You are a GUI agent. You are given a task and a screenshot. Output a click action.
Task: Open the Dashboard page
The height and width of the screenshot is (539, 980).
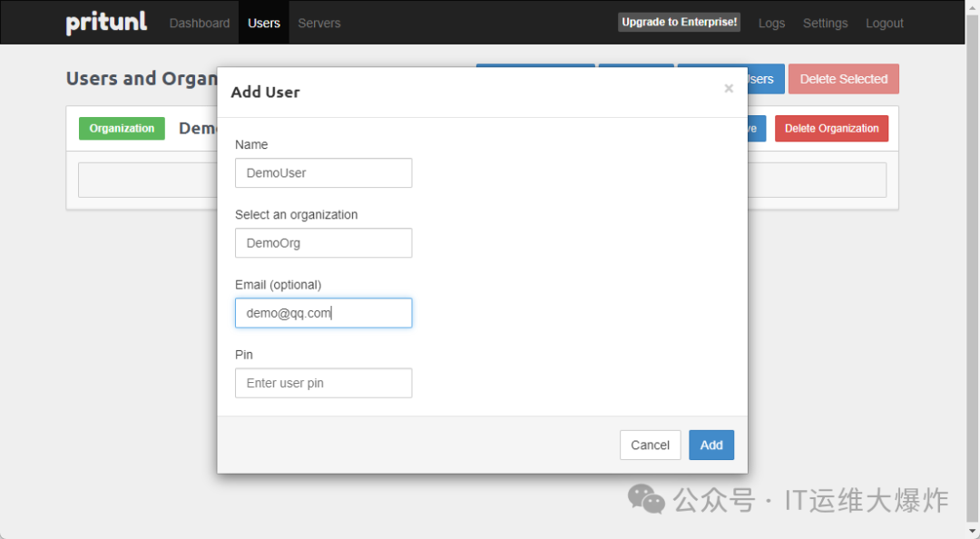click(200, 23)
